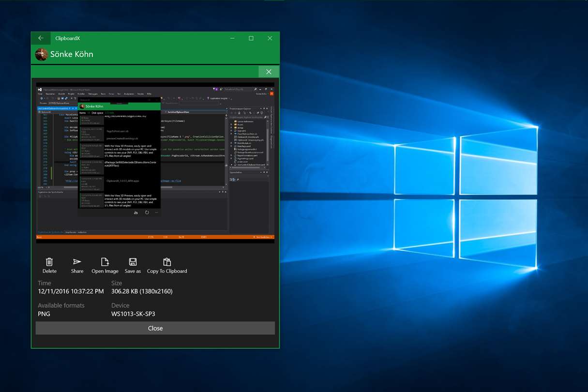Delete the clipboard item
588x392 pixels.
(x=49, y=266)
